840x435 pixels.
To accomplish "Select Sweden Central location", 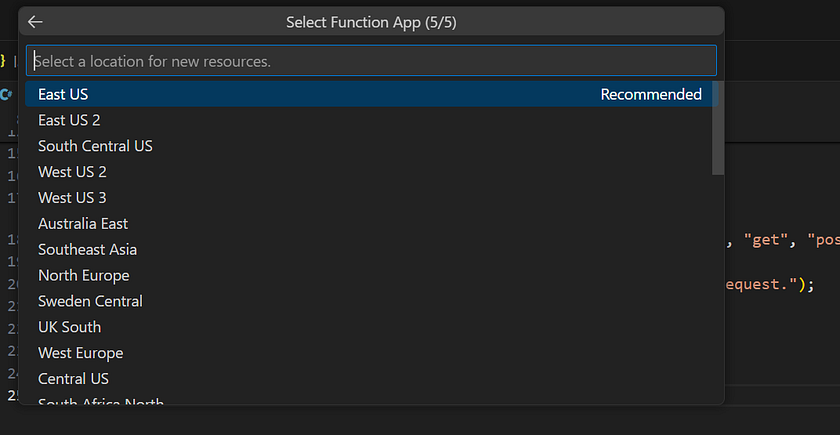I will tap(90, 302).
